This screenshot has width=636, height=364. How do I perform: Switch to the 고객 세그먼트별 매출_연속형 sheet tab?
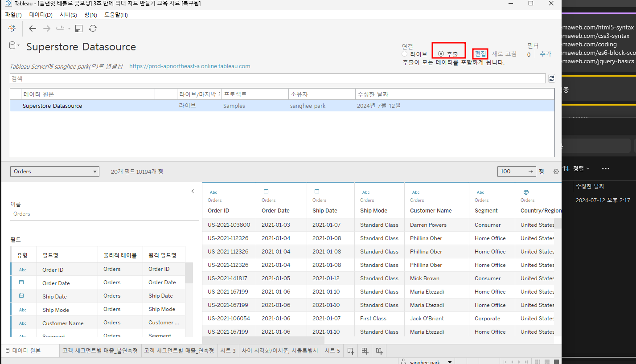coord(179,351)
